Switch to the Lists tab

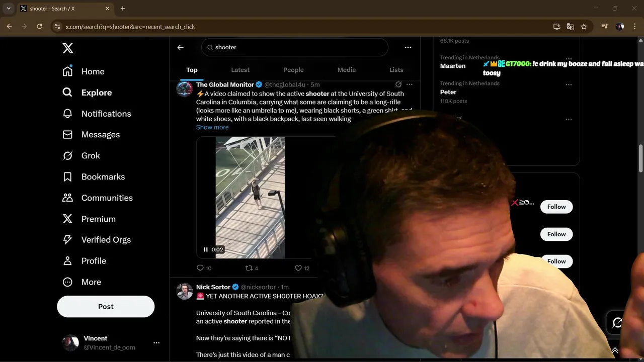396,70
